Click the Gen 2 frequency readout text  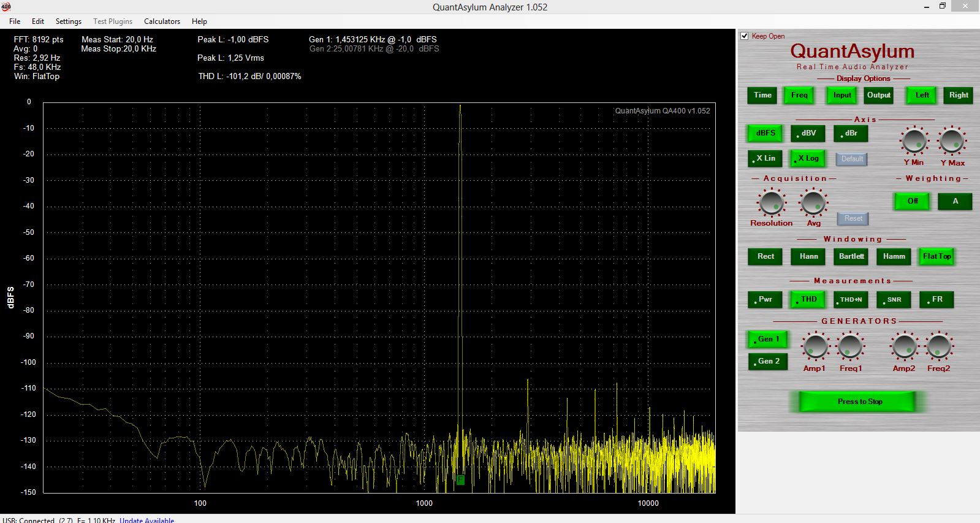[x=374, y=48]
